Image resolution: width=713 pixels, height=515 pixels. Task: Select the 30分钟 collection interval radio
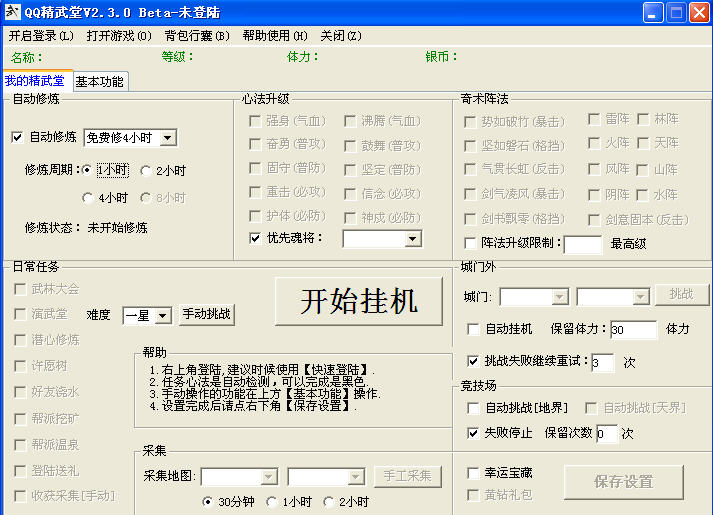click(x=207, y=502)
